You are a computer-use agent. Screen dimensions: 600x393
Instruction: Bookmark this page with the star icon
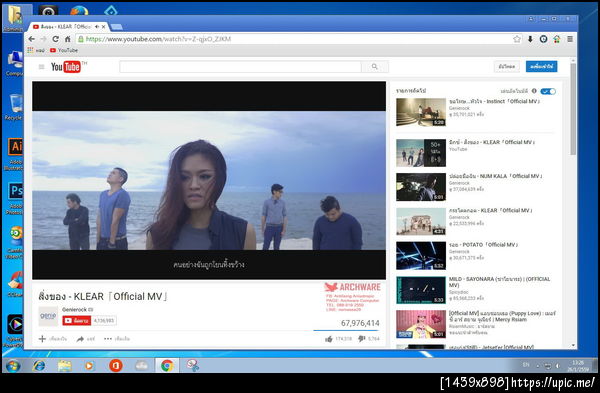517,39
